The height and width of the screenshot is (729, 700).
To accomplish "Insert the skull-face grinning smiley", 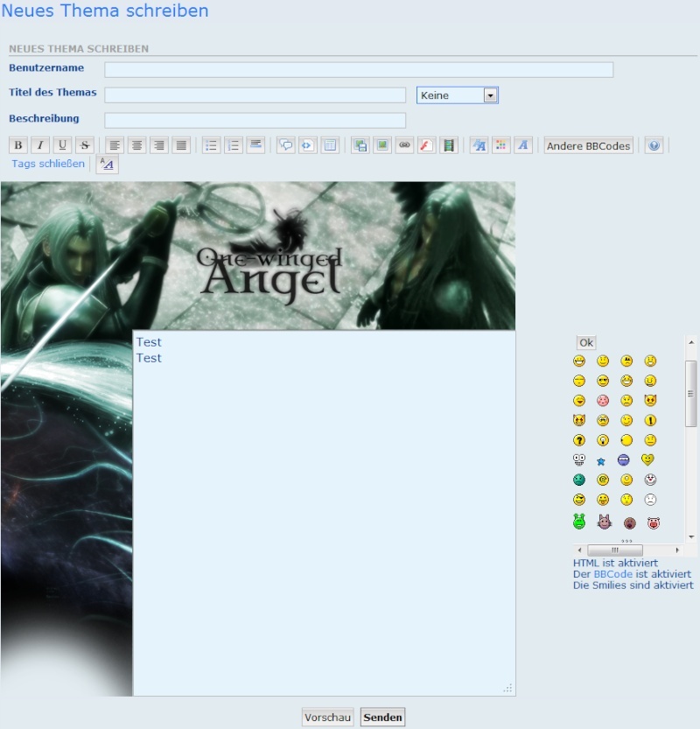I will point(579,460).
